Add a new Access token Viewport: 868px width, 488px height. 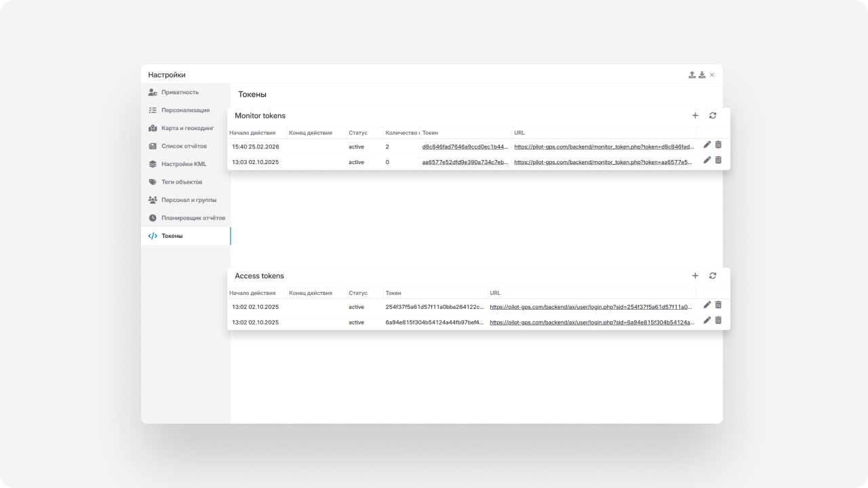click(x=695, y=276)
